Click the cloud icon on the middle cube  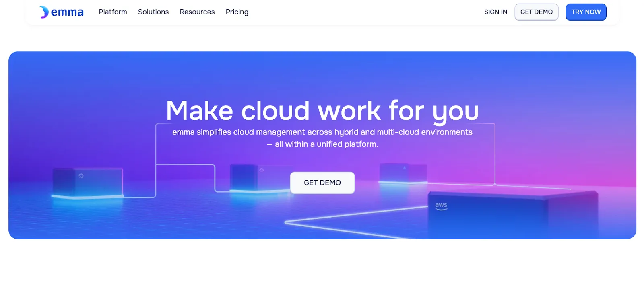pyautogui.click(x=262, y=170)
